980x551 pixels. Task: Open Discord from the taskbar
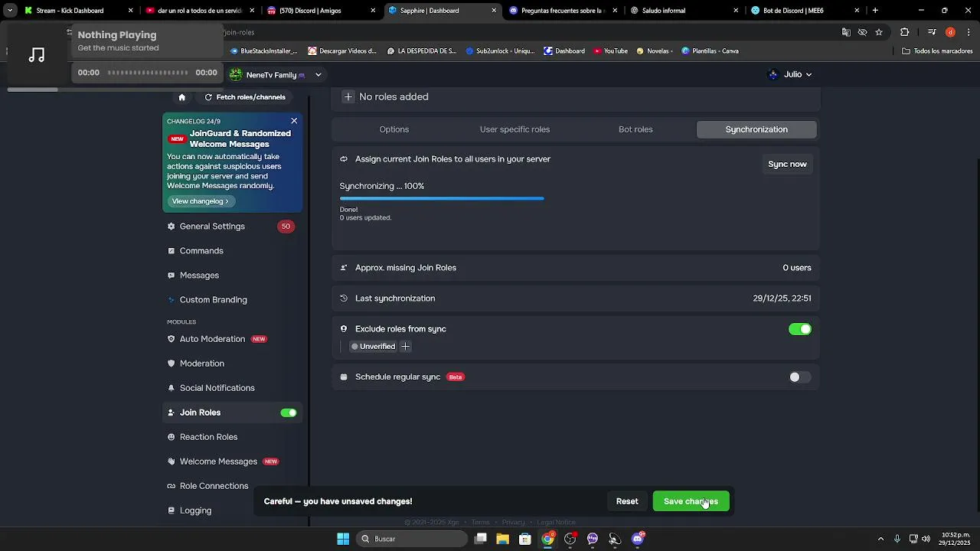(638, 539)
